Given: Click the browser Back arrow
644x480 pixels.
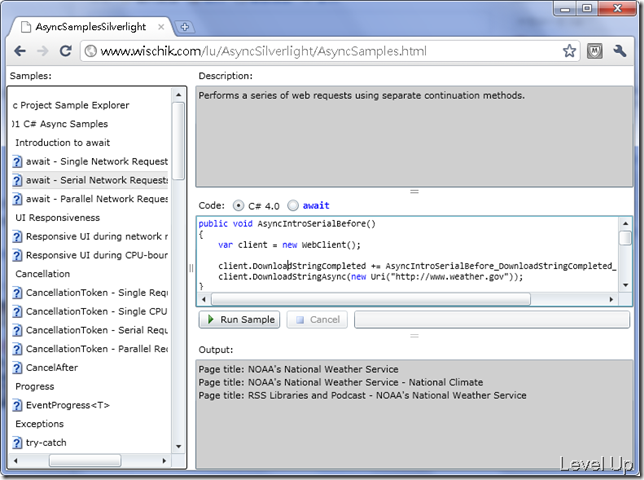Looking at the screenshot, I should [x=20, y=51].
